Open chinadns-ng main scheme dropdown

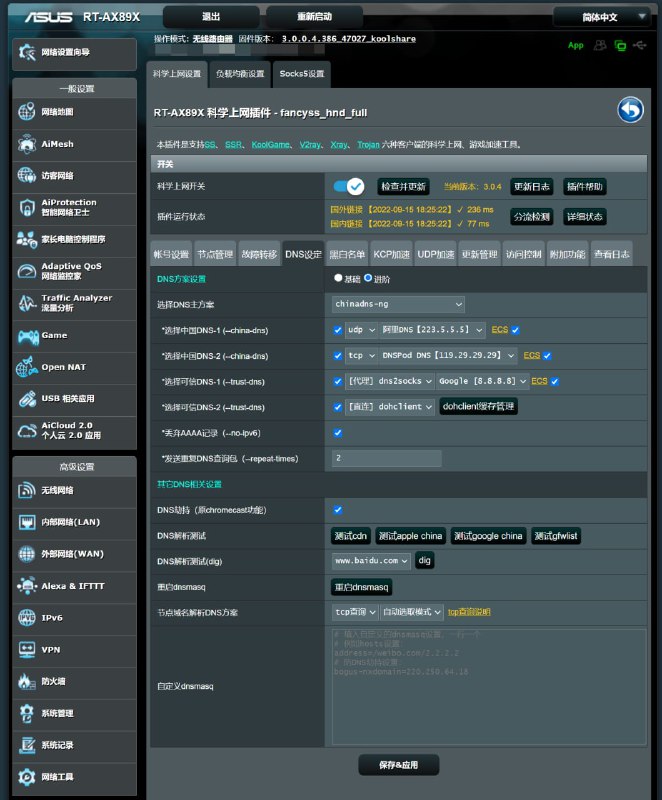(398, 304)
